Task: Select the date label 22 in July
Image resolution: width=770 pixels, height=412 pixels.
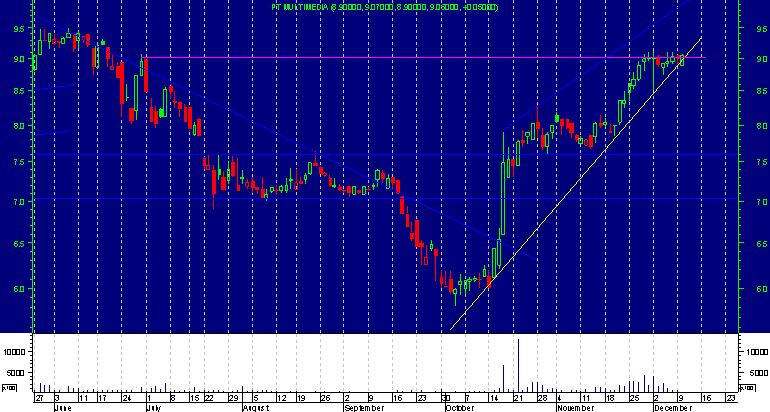Action: coord(210,398)
